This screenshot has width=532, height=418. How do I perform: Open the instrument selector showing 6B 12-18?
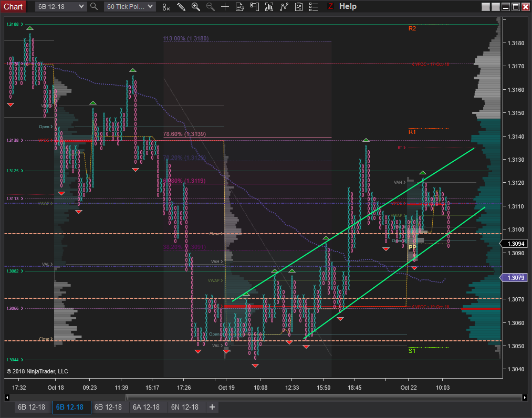coord(60,6)
